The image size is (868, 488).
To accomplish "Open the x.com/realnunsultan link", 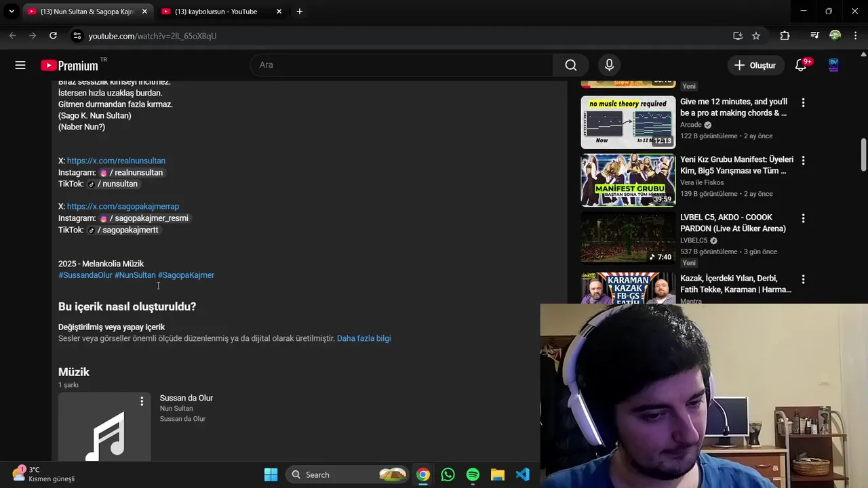I will pos(116,161).
